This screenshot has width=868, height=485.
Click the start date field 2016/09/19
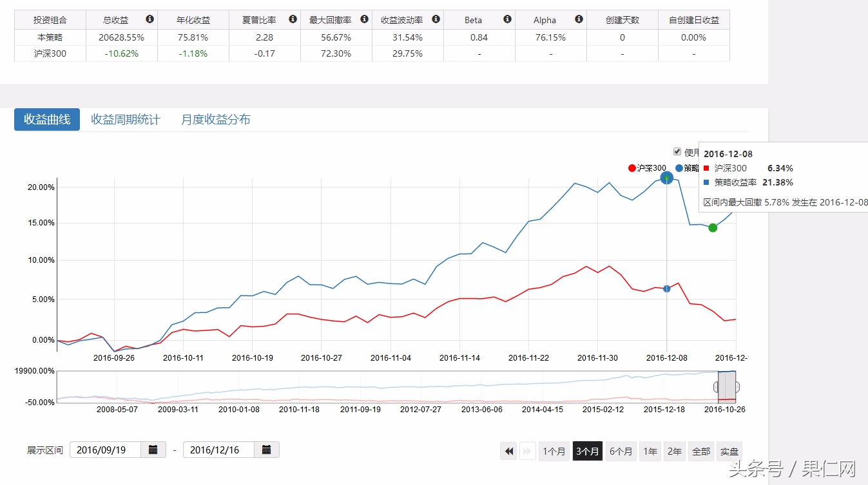pos(105,450)
